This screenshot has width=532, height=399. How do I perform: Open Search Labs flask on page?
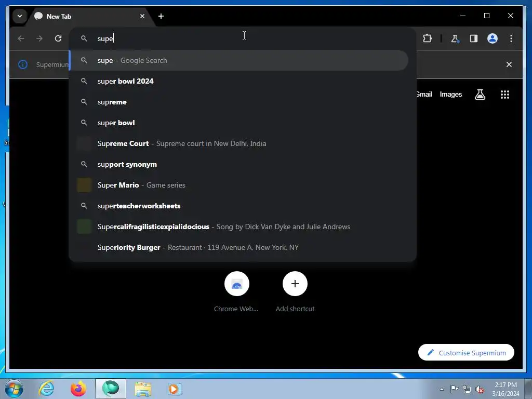click(x=480, y=95)
